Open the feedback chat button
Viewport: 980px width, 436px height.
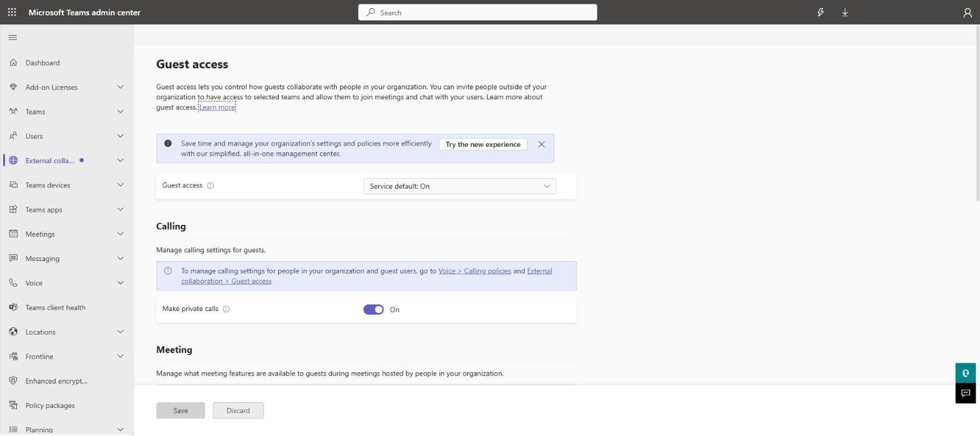pos(966,393)
